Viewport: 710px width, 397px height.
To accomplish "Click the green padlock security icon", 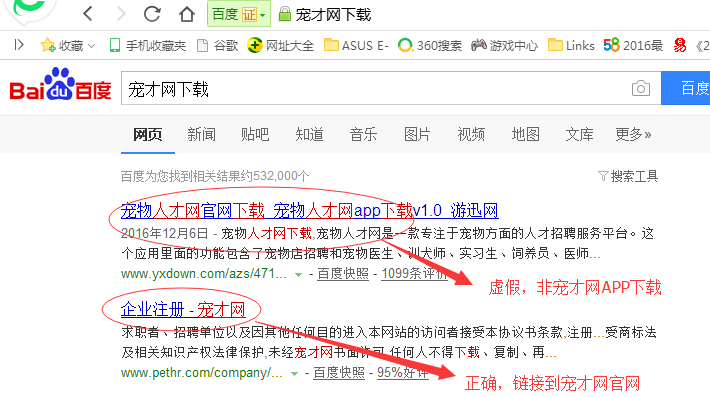I will pyautogui.click(x=284, y=14).
